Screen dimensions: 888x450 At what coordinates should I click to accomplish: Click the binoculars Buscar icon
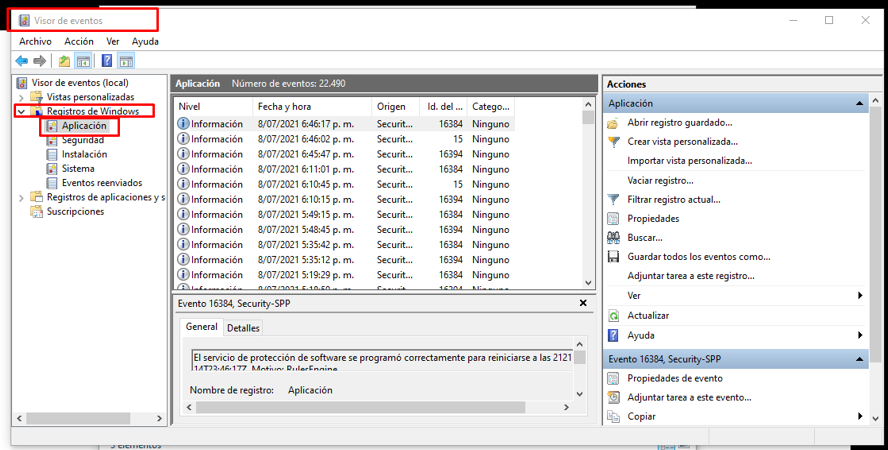[x=614, y=238]
